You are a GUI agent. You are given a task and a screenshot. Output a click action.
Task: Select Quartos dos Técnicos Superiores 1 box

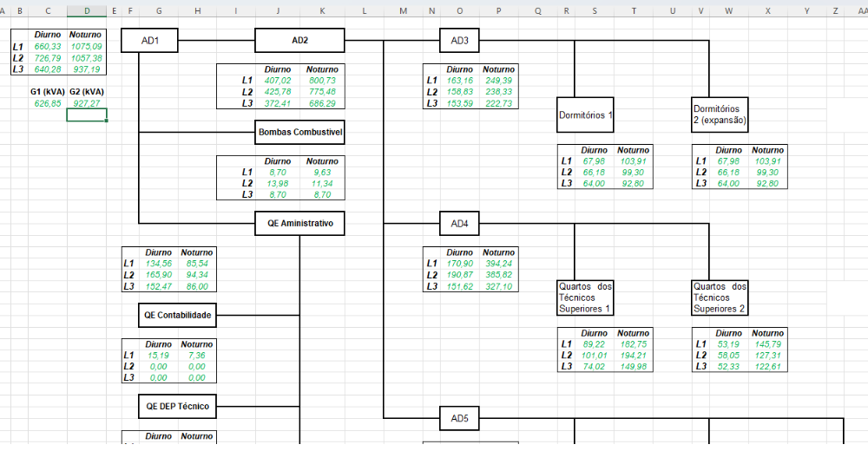585,297
